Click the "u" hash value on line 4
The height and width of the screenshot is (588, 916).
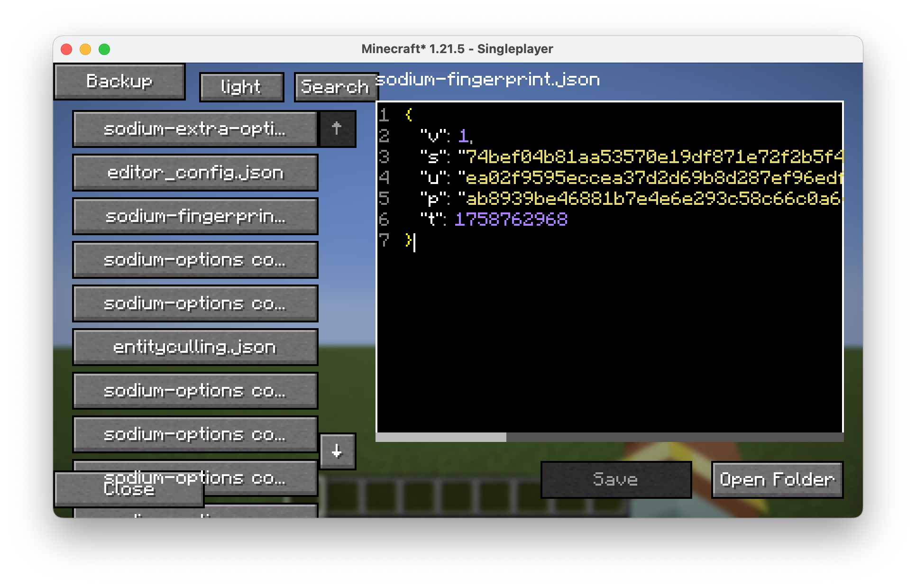[650, 177]
